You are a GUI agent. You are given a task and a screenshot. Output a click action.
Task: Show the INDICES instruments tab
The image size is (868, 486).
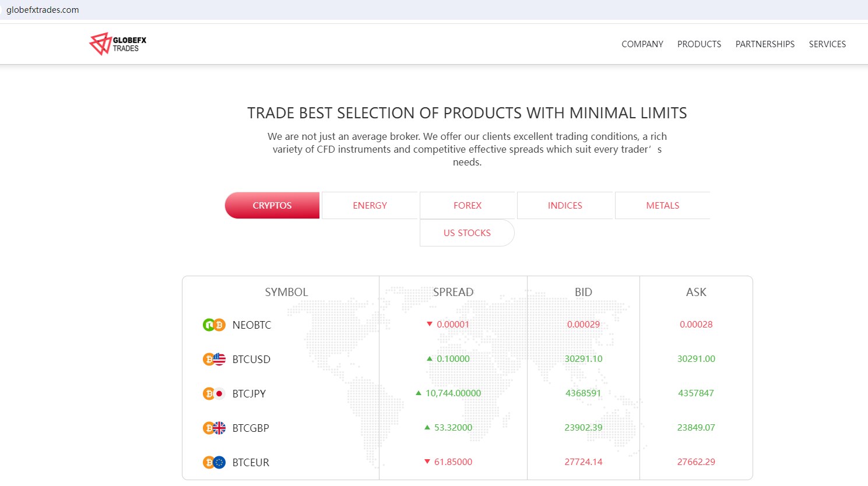coord(565,206)
